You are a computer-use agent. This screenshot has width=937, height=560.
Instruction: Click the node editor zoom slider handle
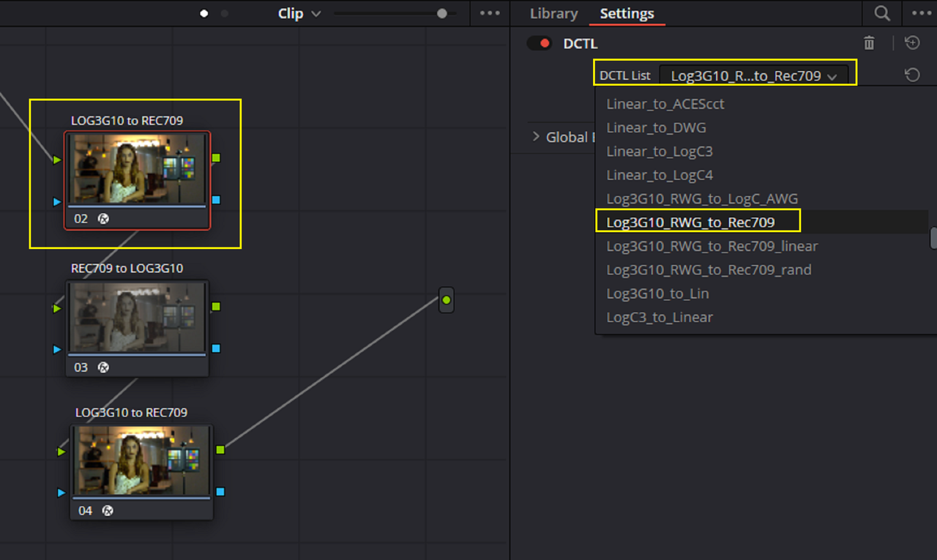pos(442,13)
